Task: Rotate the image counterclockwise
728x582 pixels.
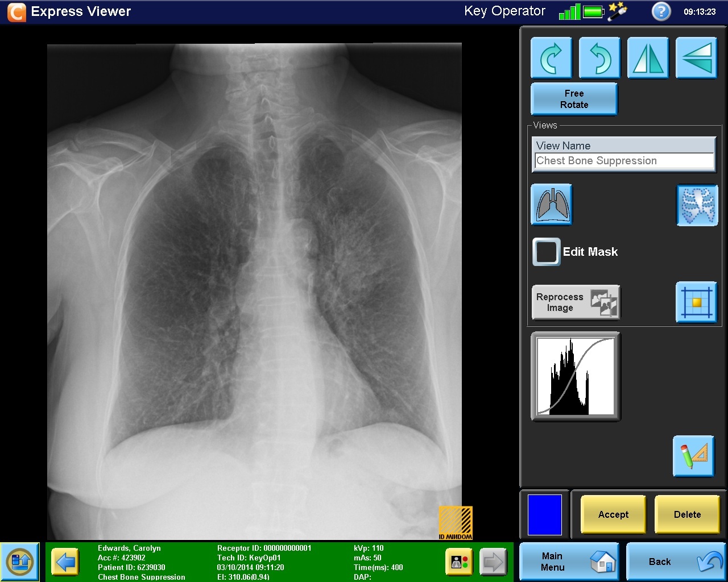Action: tap(599, 57)
